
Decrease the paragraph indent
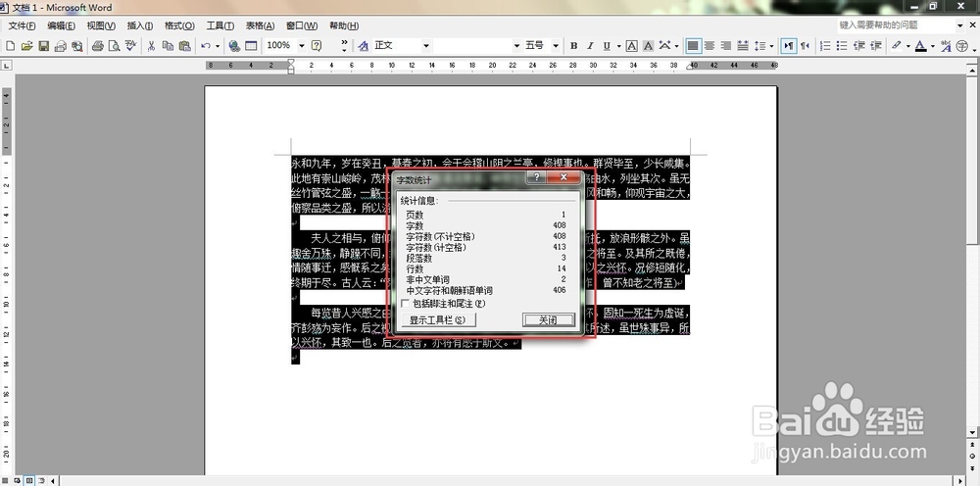point(859,46)
